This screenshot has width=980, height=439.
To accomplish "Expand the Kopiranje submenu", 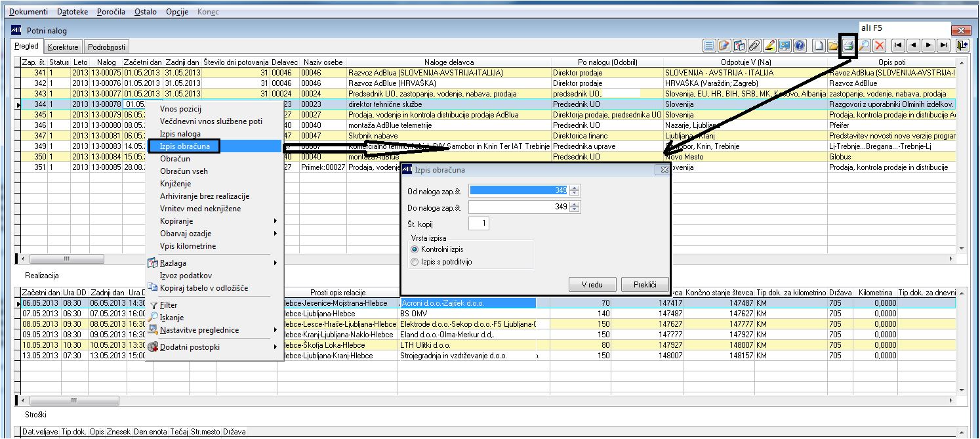I will tap(214, 221).
